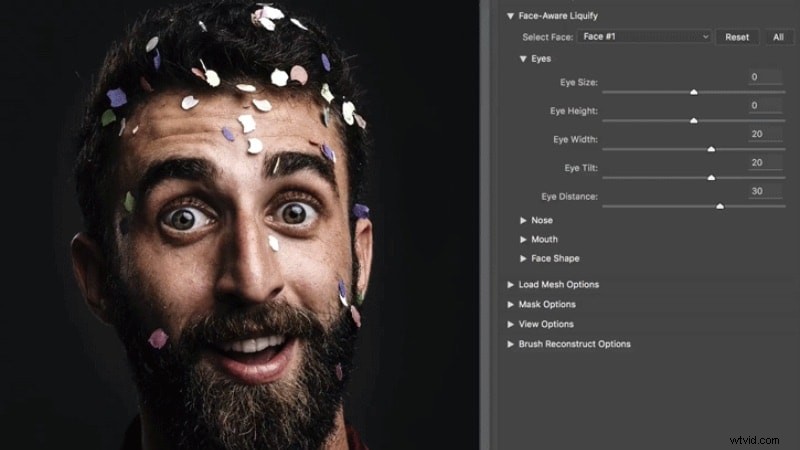Open the Mask Options section

click(510, 304)
